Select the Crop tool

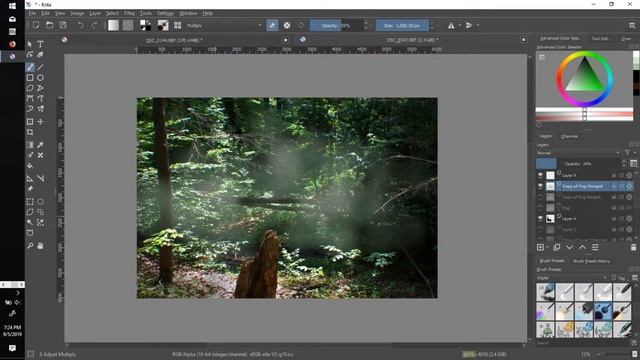(30, 132)
